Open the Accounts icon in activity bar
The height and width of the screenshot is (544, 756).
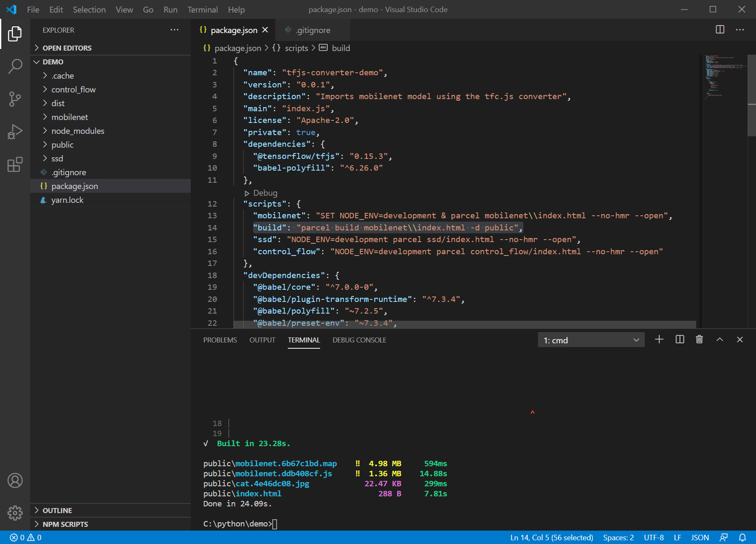[x=15, y=480]
